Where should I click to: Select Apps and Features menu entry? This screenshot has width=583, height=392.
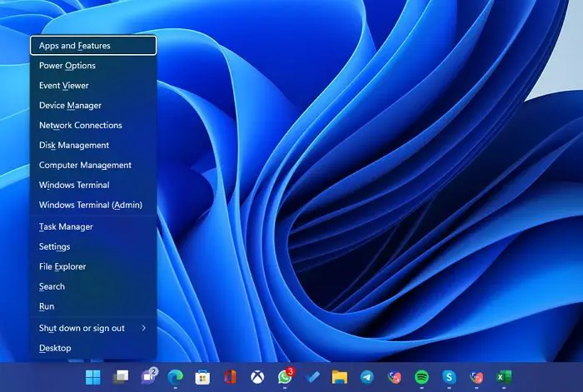(93, 45)
